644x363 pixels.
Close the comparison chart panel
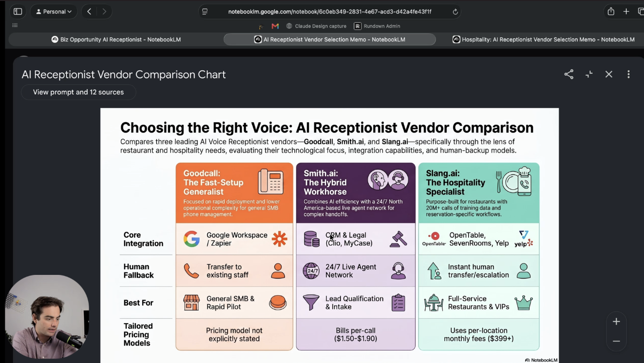coord(609,74)
